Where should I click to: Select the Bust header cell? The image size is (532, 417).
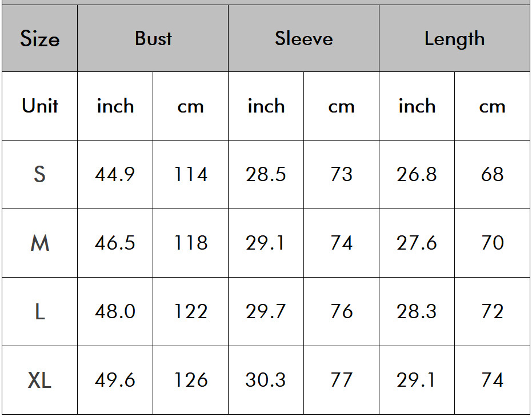[x=153, y=39]
